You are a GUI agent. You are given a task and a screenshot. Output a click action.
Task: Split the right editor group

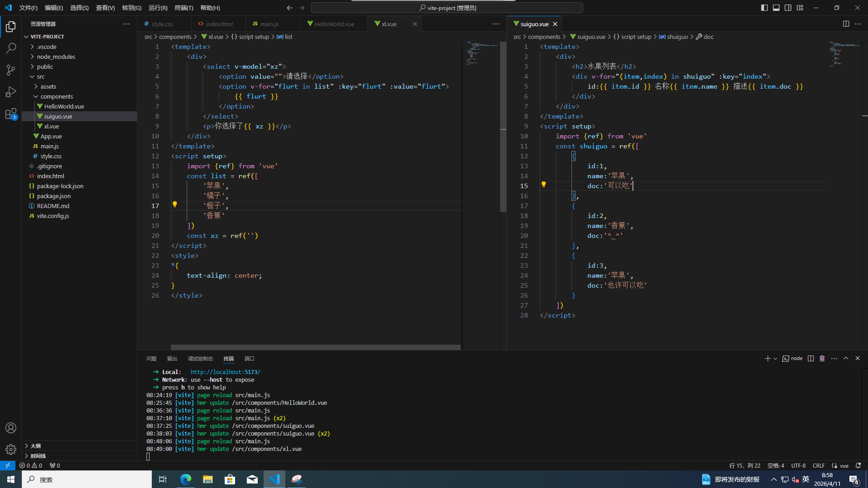[x=845, y=24]
